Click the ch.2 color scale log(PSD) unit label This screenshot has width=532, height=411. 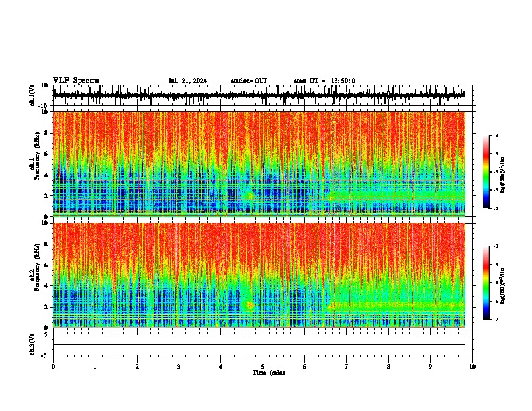pos(503,285)
